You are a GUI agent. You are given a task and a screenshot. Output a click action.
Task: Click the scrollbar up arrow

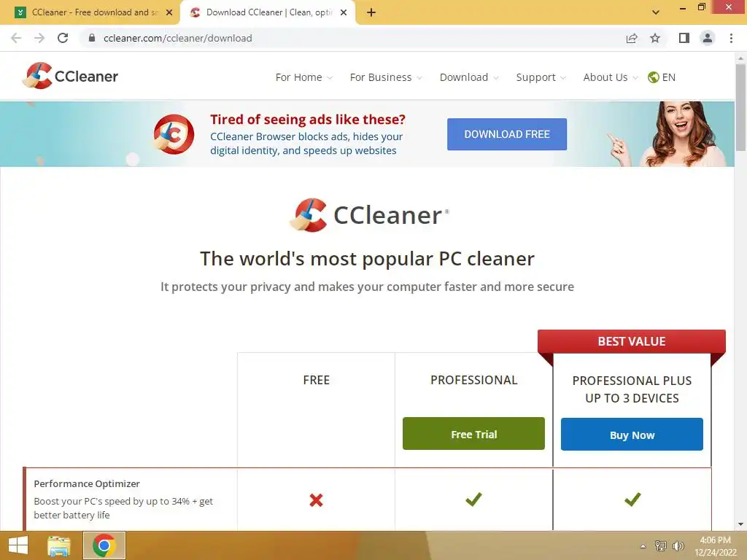[x=740, y=58]
